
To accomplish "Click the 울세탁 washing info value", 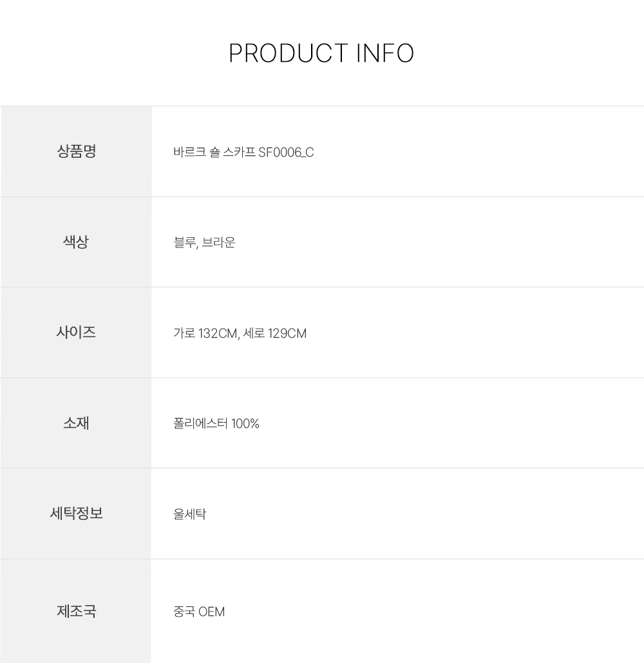I will (189, 514).
